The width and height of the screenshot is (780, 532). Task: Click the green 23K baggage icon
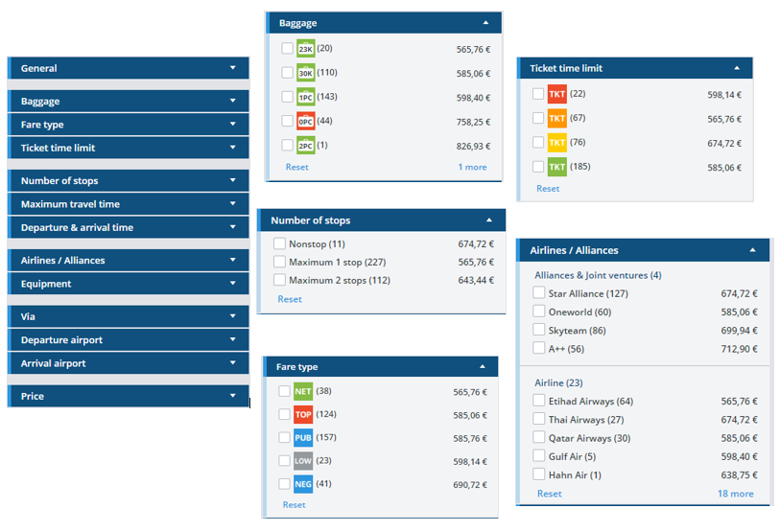[305, 49]
